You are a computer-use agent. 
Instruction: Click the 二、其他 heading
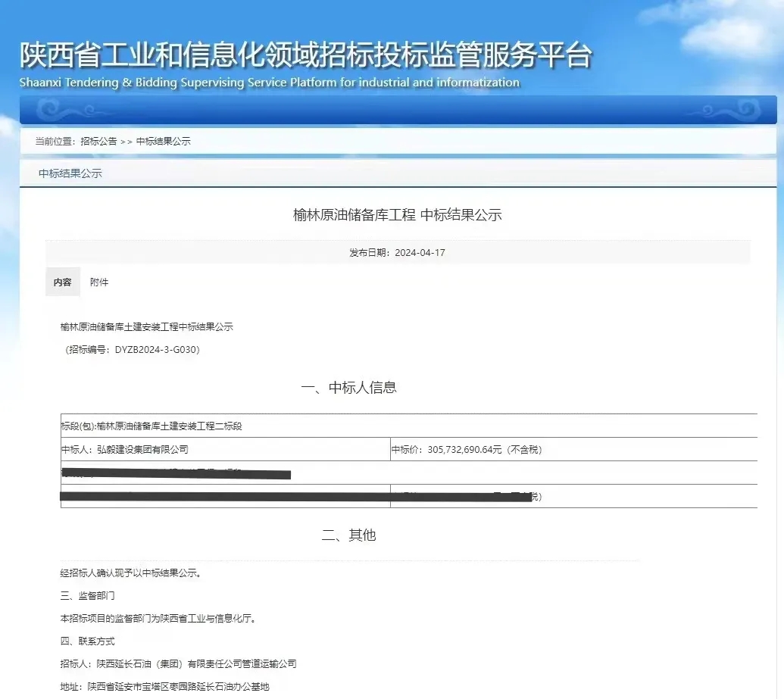coord(348,535)
